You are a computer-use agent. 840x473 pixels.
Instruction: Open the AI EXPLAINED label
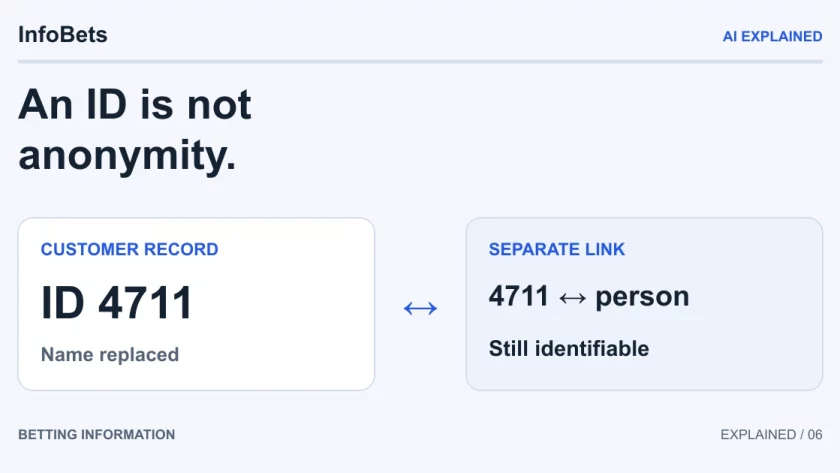click(772, 36)
